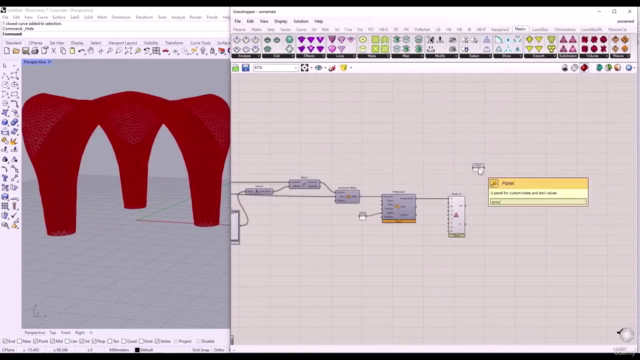Screen dimensions: 640x360
Task: Click the sketch brush icon on Grasshopper canvas toolbar
Action: point(332,68)
